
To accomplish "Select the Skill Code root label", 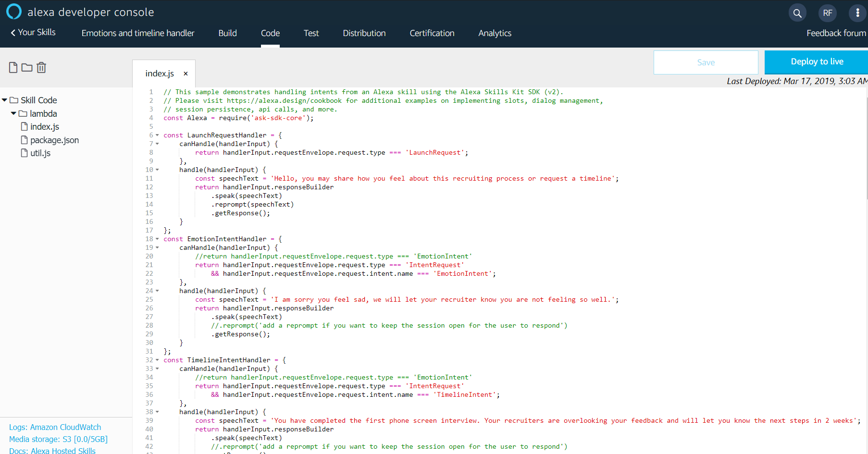I will pos(39,100).
